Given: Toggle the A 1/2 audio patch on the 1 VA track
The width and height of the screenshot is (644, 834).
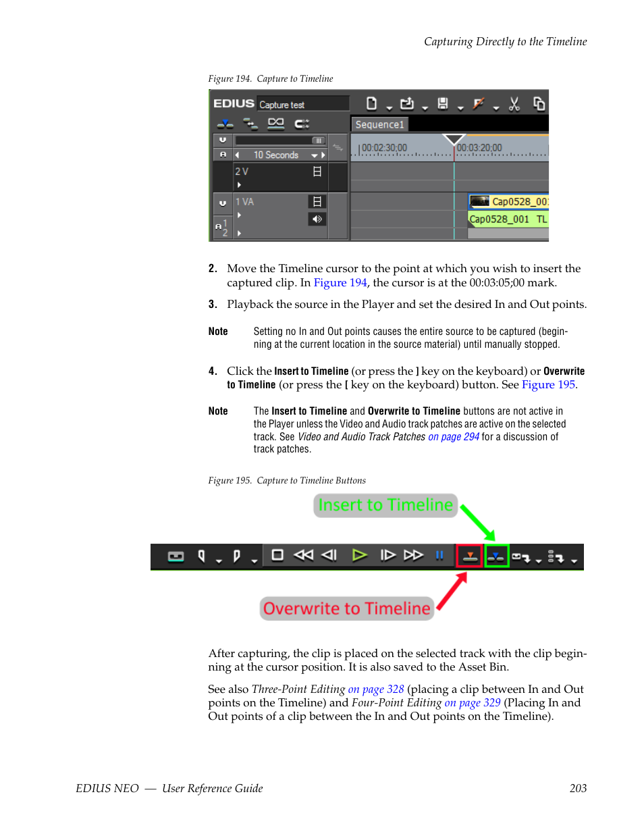Looking at the screenshot, I should click(x=222, y=228).
